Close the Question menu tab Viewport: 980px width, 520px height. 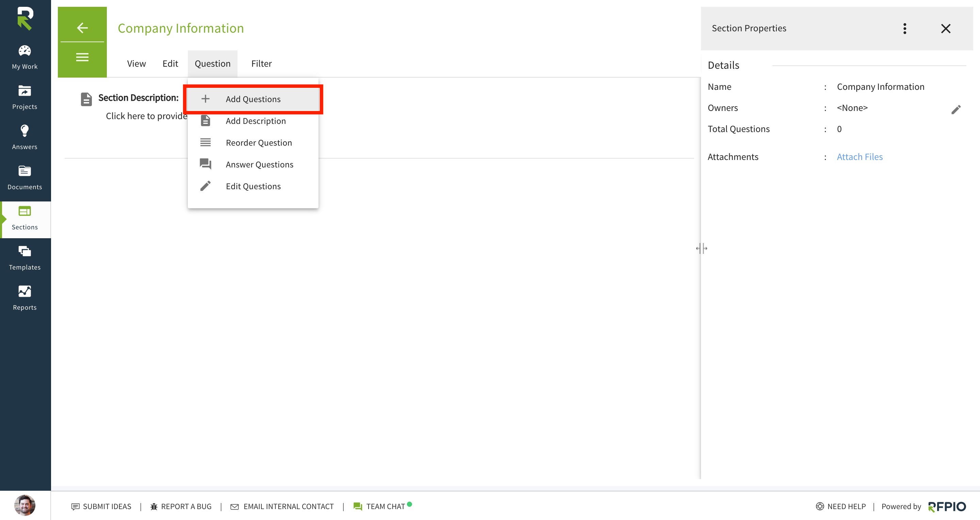212,64
